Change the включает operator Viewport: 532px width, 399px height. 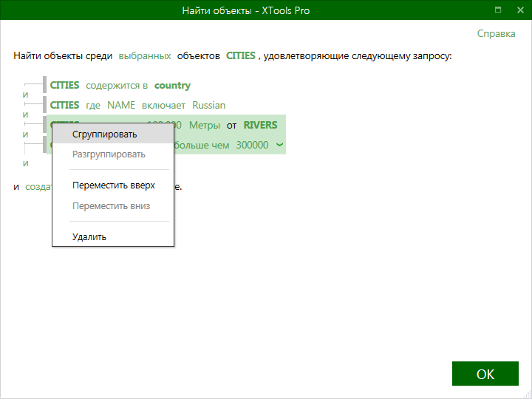pyautogui.click(x=163, y=105)
